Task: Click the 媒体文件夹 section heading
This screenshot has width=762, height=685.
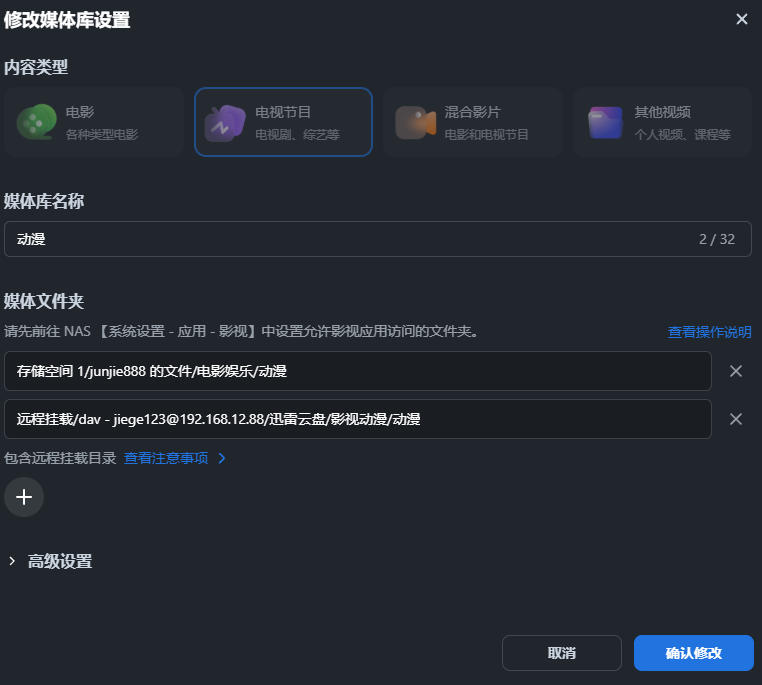Action: (44, 301)
